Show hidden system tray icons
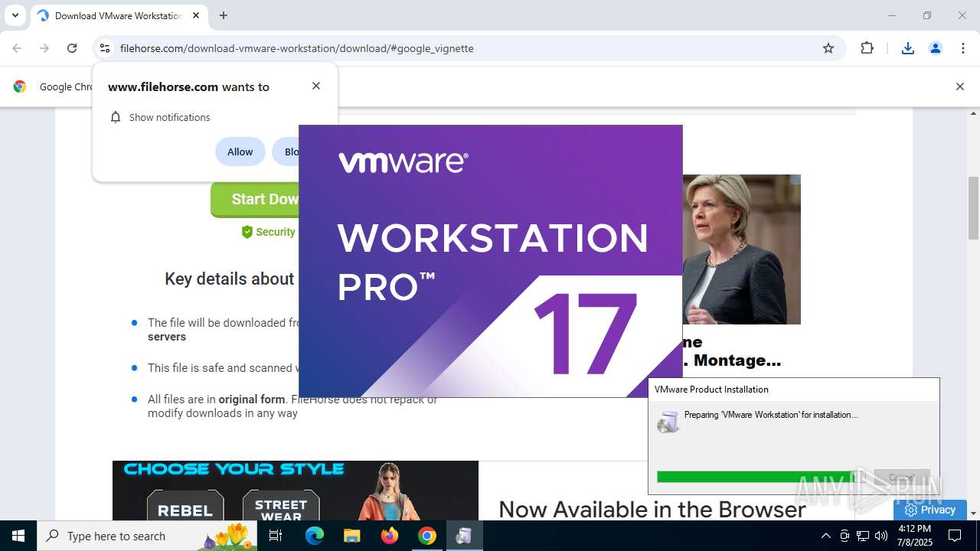The width and height of the screenshot is (980, 551). [825, 536]
